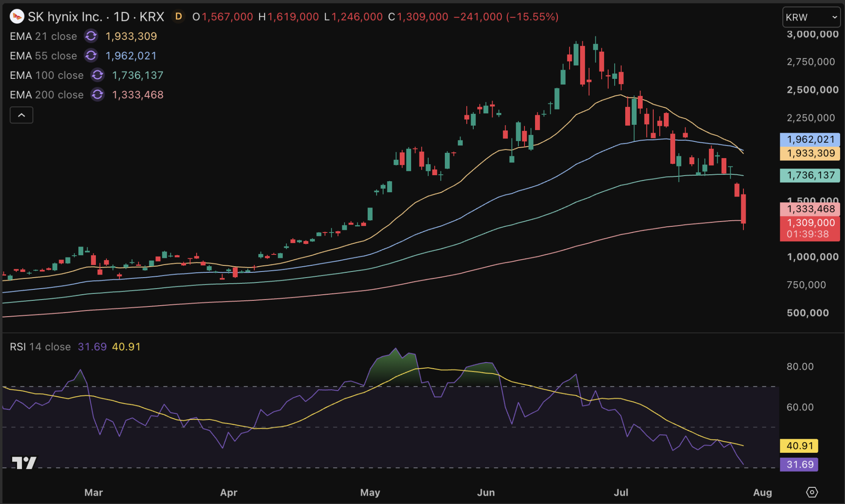This screenshot has width=845, height=504.
Task: Click the purple 31.69 RSI value label
Action: [799, 464]
